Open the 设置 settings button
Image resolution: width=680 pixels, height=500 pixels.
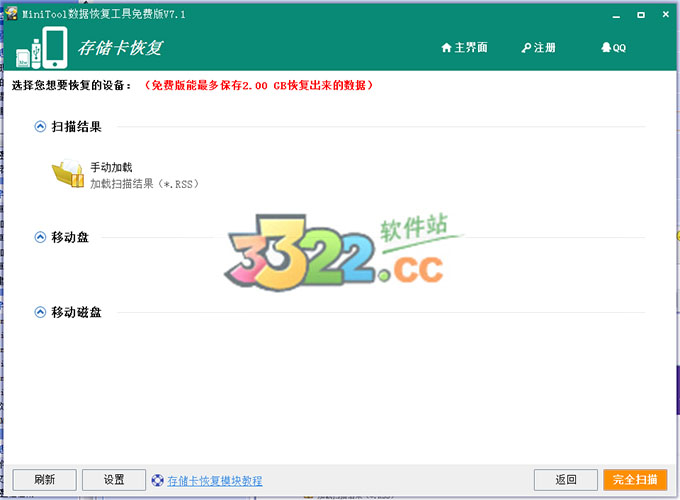coord(114,480)
